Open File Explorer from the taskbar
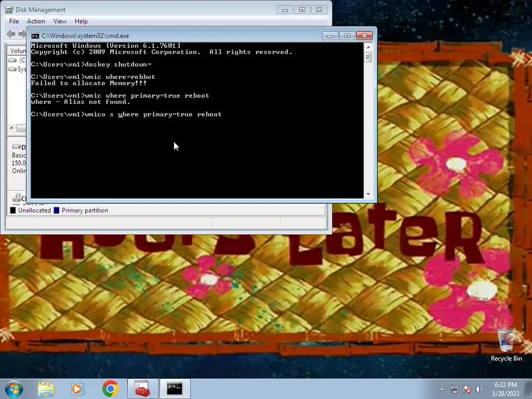This screenshot has height=399, width=532. (46, 389)
